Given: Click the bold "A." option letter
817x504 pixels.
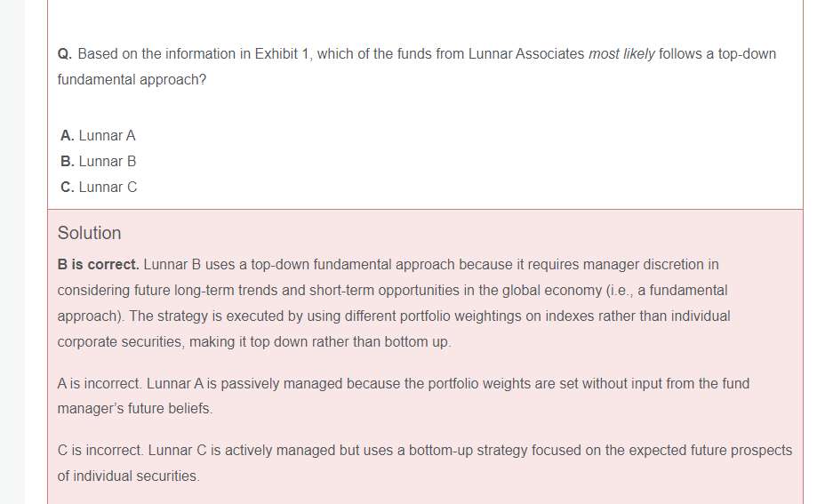Looking at the screenshot, I should click(68, 136).
